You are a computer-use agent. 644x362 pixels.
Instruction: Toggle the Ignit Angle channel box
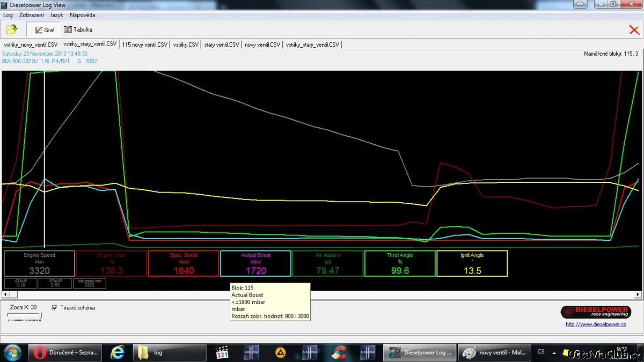click(472, 263)
